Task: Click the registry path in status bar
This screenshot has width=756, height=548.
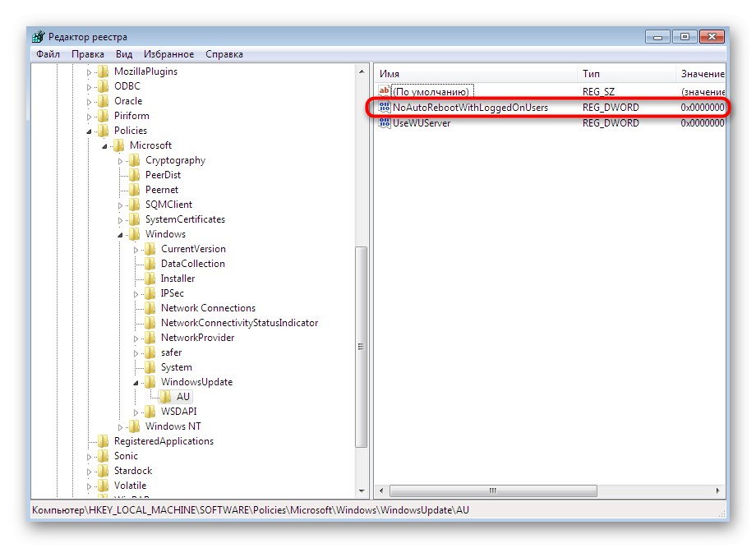Action: (x=251, y=510)
